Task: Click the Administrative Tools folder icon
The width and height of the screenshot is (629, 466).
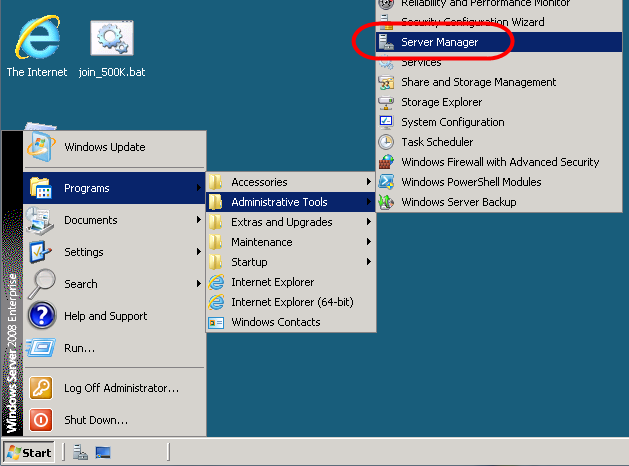Action: pos(215,202)
